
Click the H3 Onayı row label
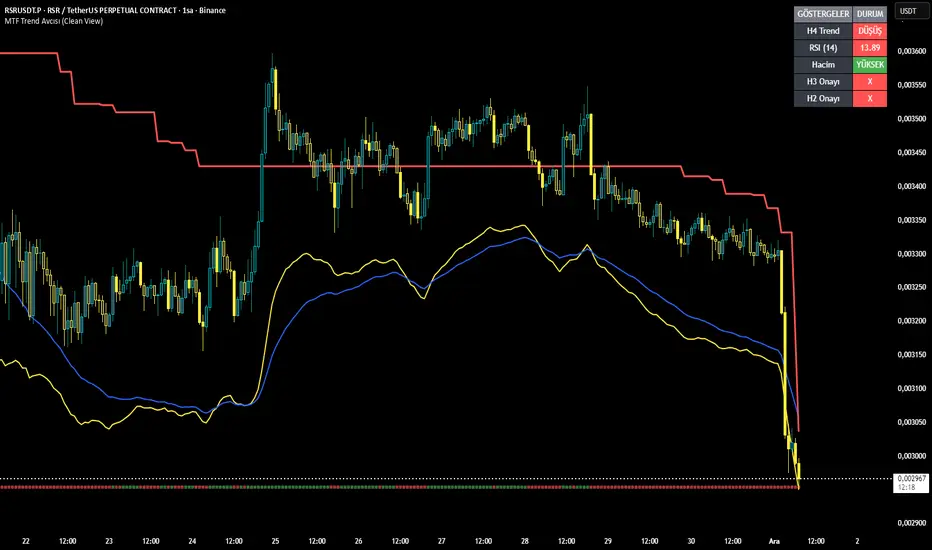click(823, 81)
